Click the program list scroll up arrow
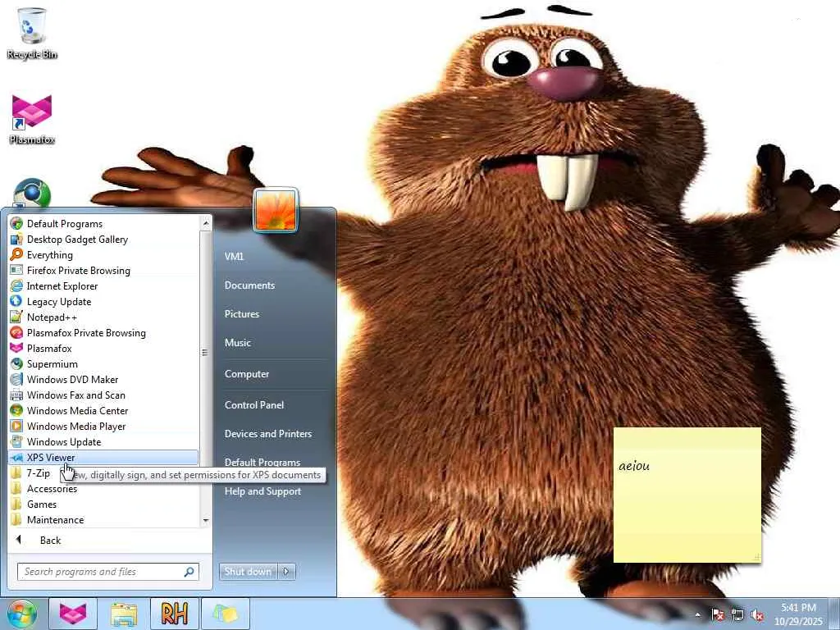840x630 pixels. (206, 223)
